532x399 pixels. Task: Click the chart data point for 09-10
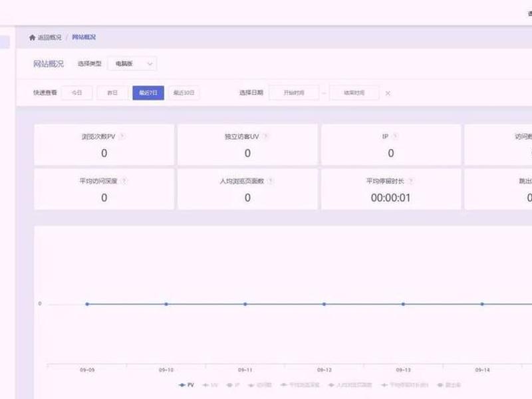tap(166, 304)
